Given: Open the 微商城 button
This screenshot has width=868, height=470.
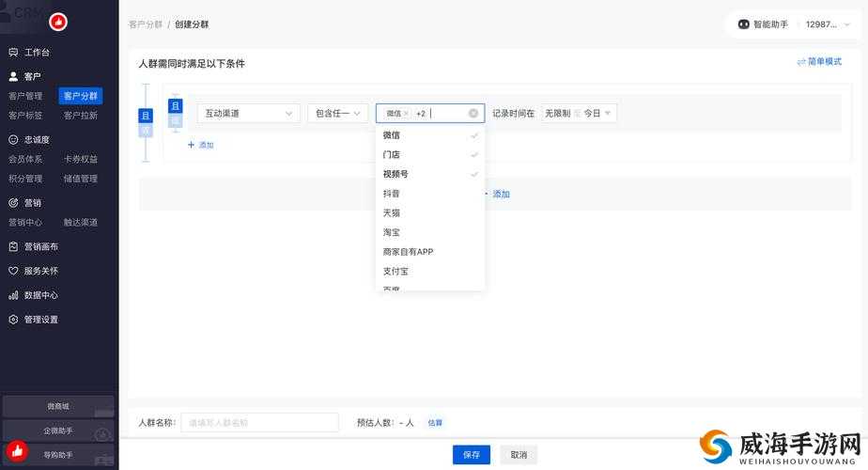Looking at the screenshot, I should 58,406.
